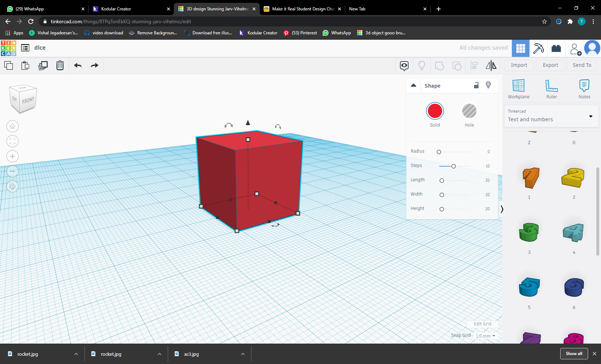Open the Tinkercad logo home link
601x364 pixels.
(9, 48)
